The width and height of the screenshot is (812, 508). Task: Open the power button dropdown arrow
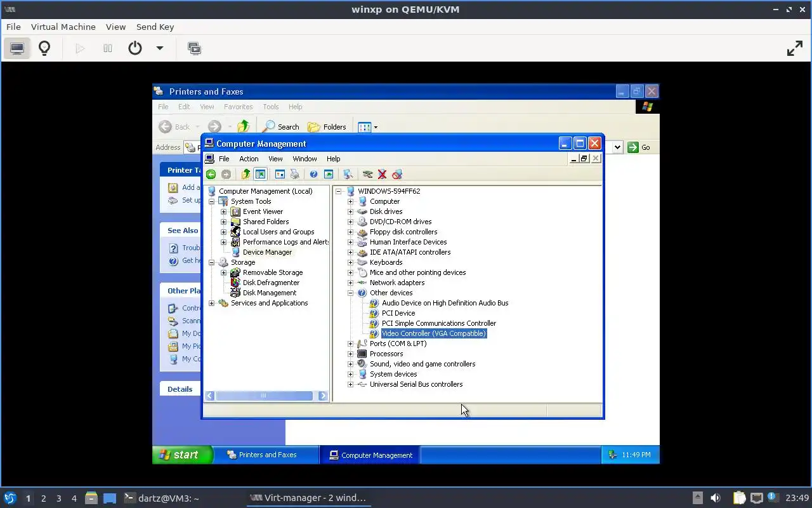coord(160,48)
